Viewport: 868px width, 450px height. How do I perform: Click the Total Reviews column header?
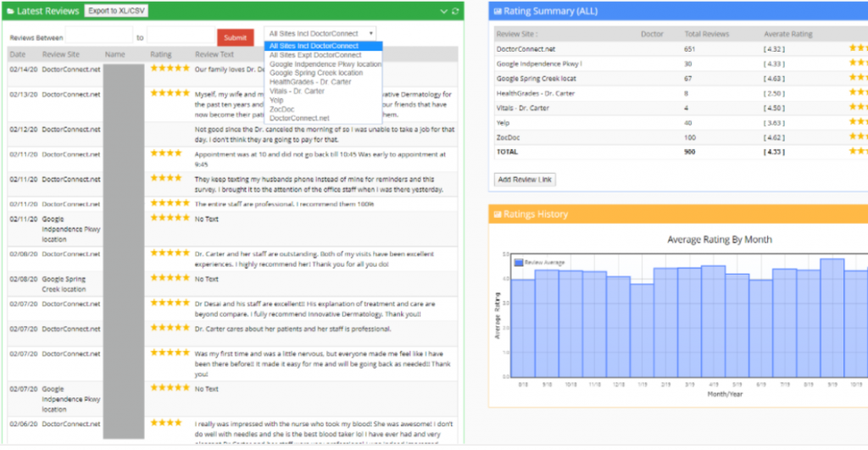(x=707, y=34)
